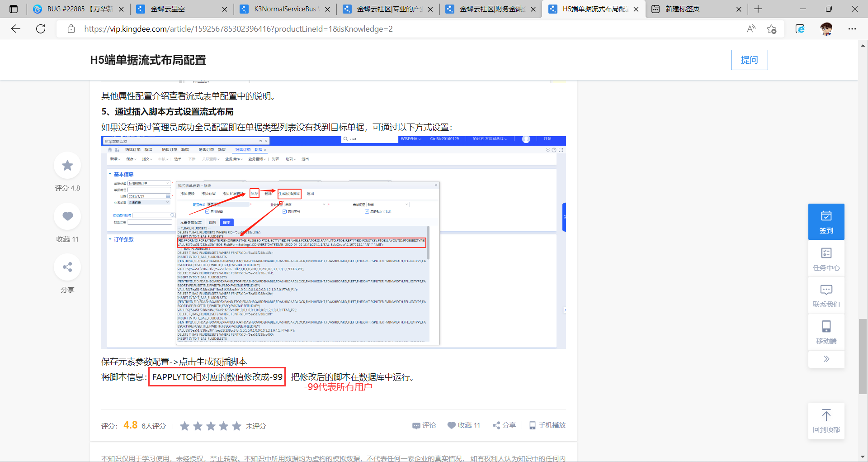Share the article from left sidebar
The width and height of the screenshot is (868, 462).
[x=67, y=267]
